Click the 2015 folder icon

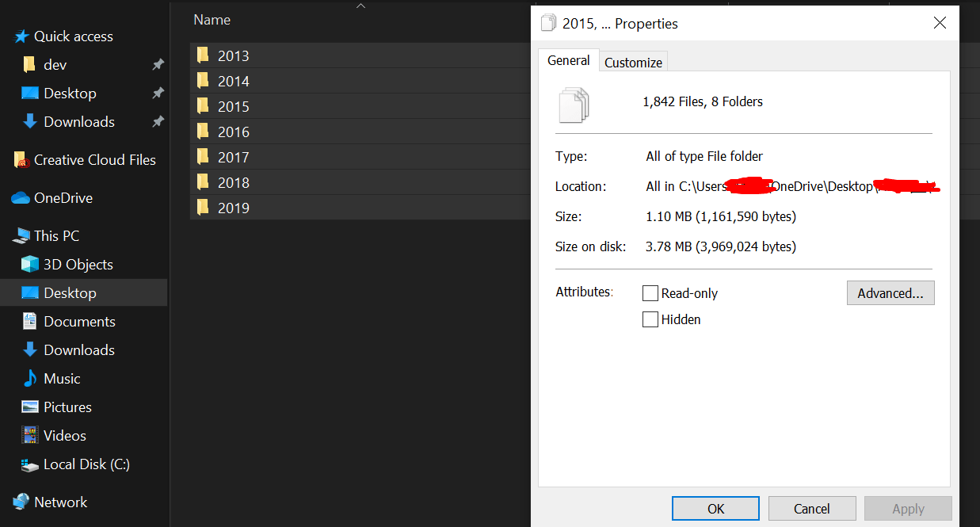click(x=203, y=106)
